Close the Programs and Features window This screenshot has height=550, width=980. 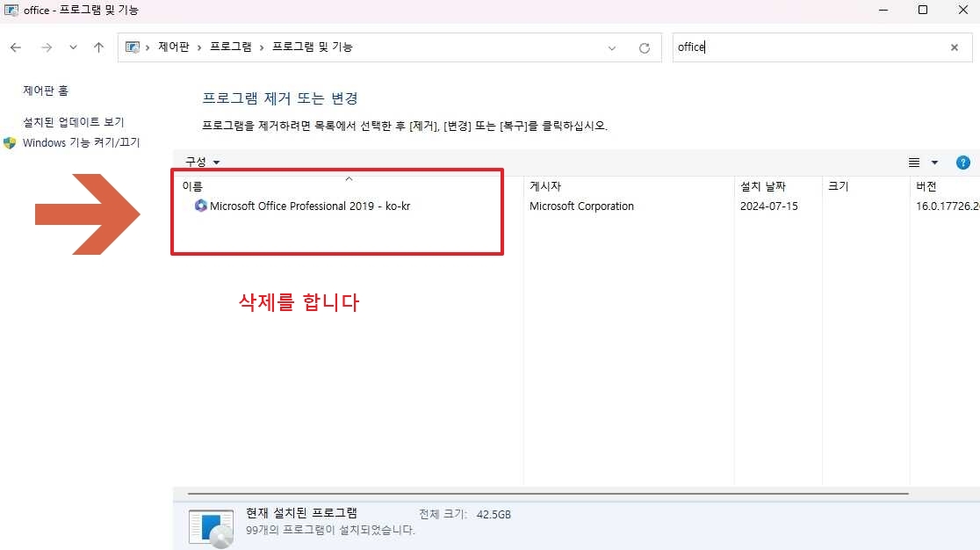tap(963, 10)
